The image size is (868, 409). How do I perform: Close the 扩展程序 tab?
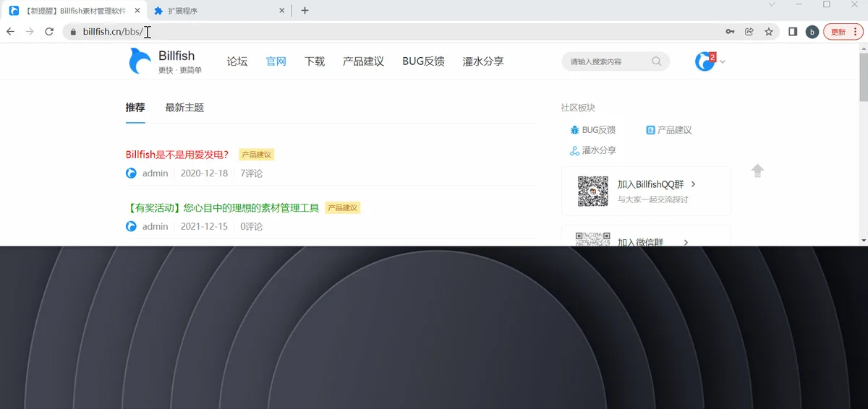[x=281, y=11]
